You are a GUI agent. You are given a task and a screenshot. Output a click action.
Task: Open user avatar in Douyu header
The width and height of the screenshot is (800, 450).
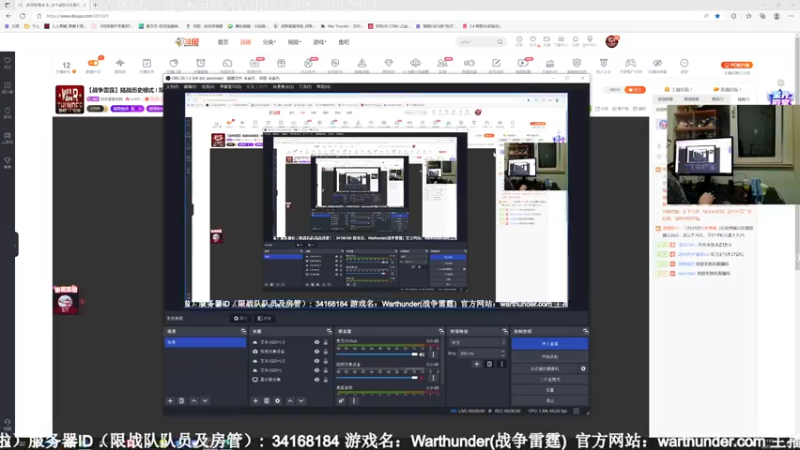coord(612,42)
